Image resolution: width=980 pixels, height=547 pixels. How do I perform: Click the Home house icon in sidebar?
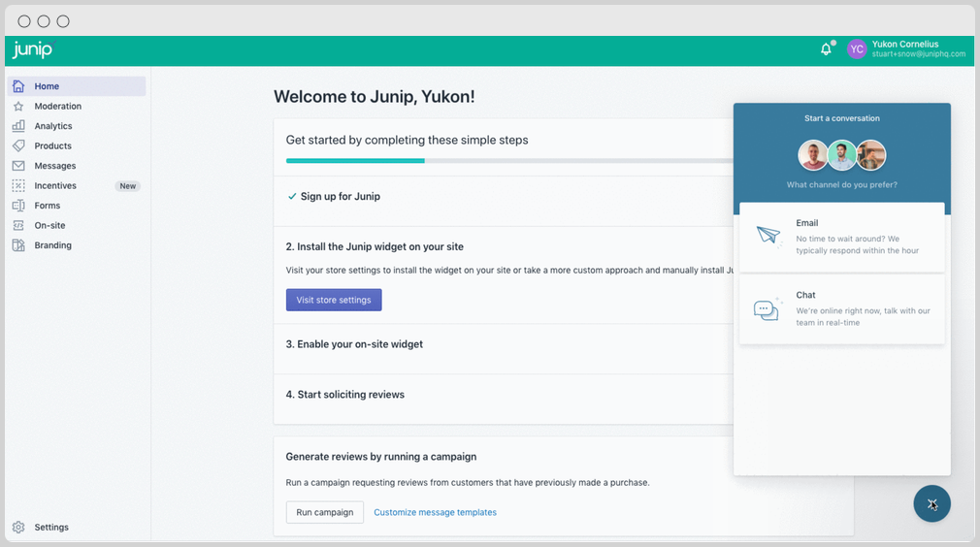pos(18,86)
